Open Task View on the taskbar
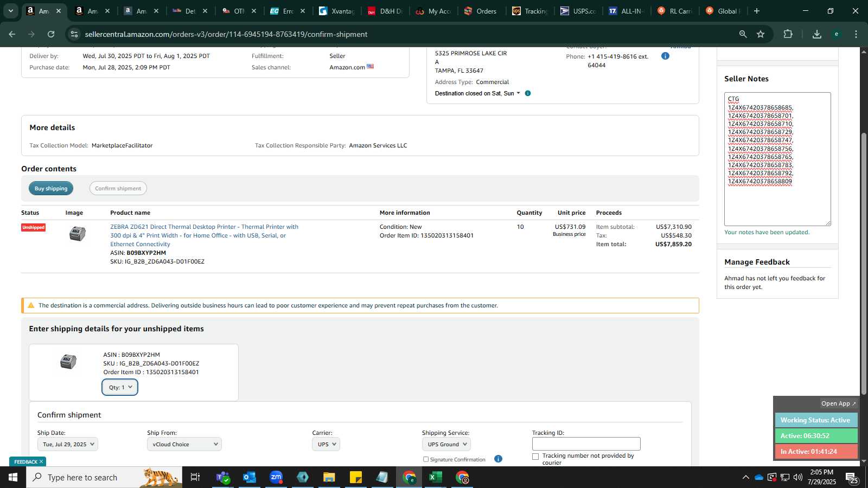This screenshot has height=488, width=868. [x=195, y=477]
